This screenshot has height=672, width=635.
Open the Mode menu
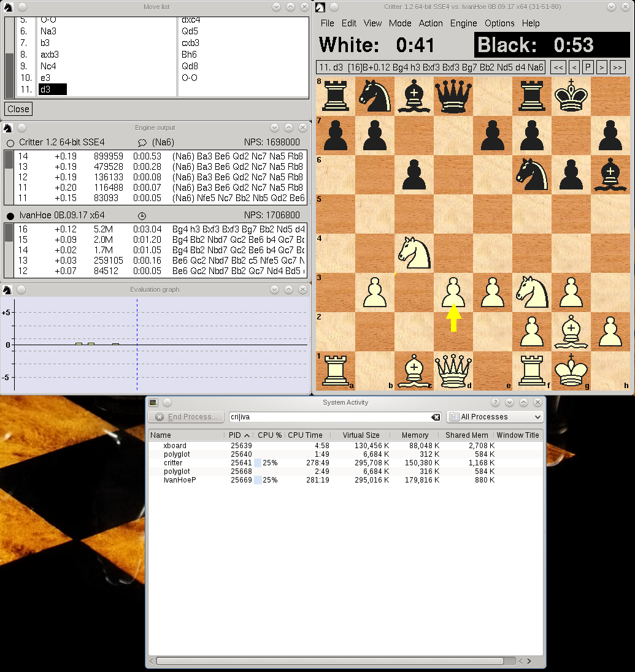click(400, 23)
